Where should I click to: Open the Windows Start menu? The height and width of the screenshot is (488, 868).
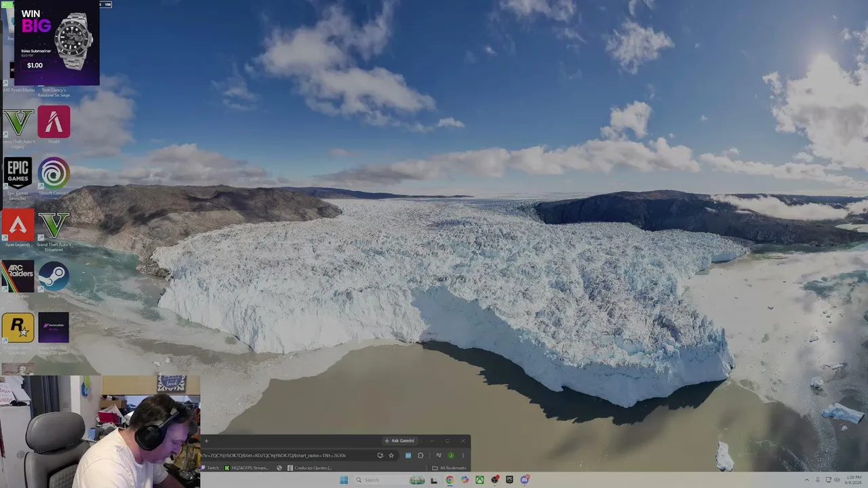coord(344,480)
